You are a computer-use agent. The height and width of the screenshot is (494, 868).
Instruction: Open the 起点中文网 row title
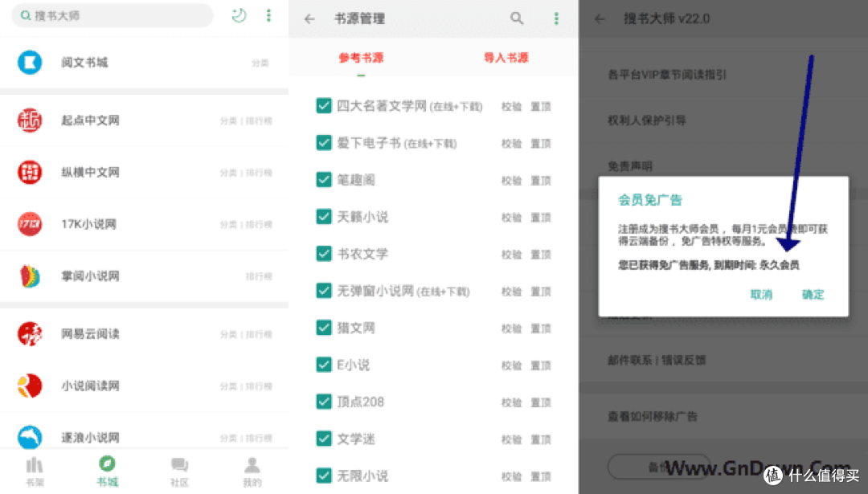(x=90, y=120)
